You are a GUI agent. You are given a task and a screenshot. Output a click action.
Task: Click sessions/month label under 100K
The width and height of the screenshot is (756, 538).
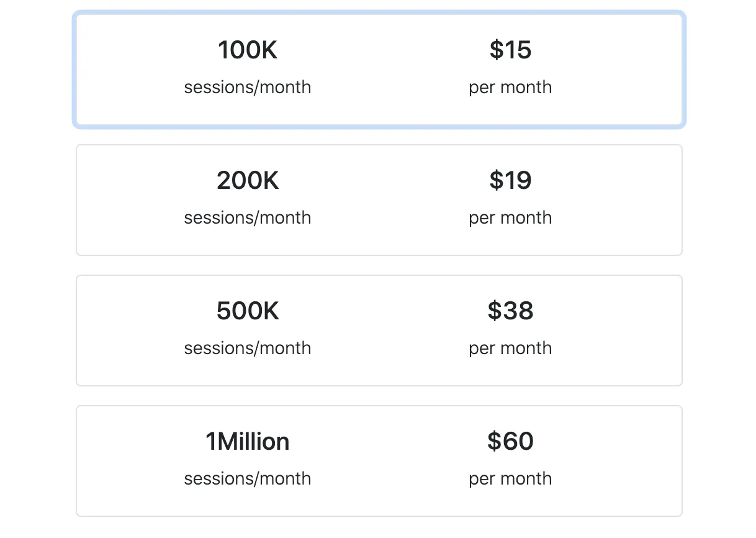point(248,88)
